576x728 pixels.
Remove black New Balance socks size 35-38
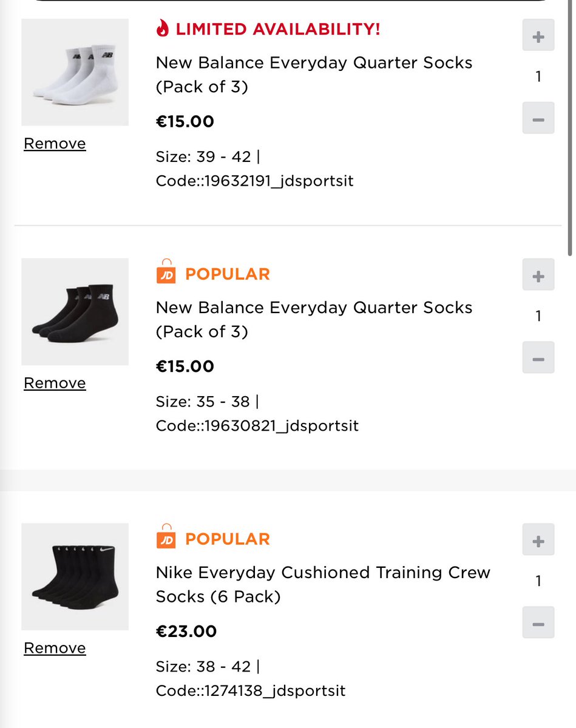click(x=55, y=383)
